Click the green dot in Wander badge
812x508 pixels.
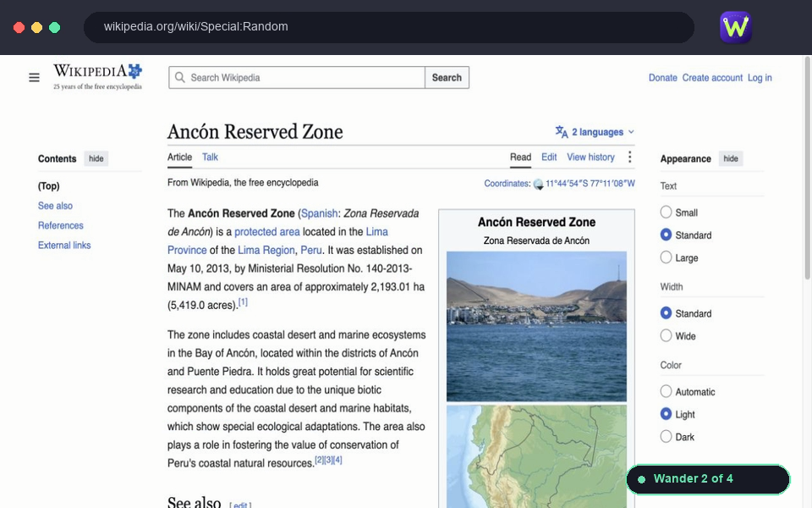tap(642, 479)
